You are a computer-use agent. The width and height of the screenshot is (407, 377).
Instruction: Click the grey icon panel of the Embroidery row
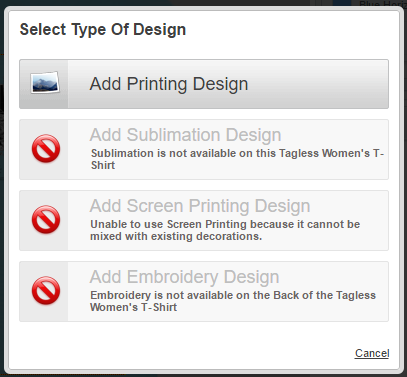pos(44,291)
